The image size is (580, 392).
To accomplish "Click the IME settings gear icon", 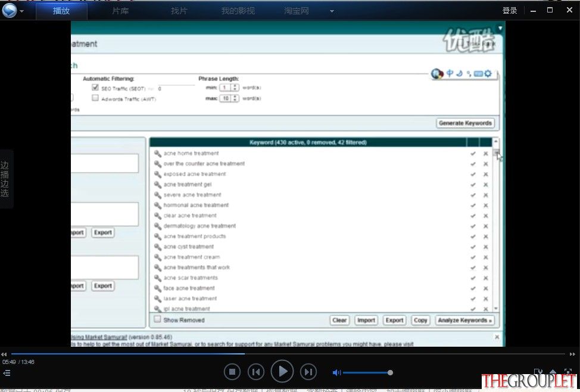I will 488,73.
